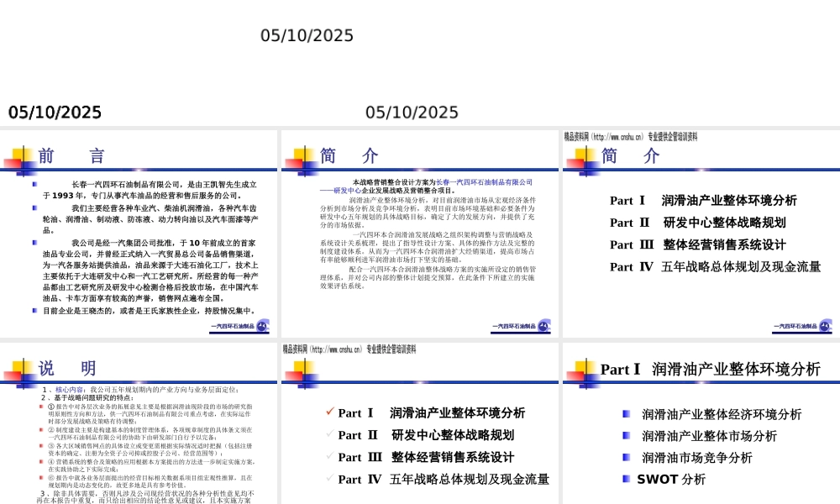Click the blue bullet beside 润滑油市场竞争分析
Viewport: 840px width, 504px height.
point(627,457)
